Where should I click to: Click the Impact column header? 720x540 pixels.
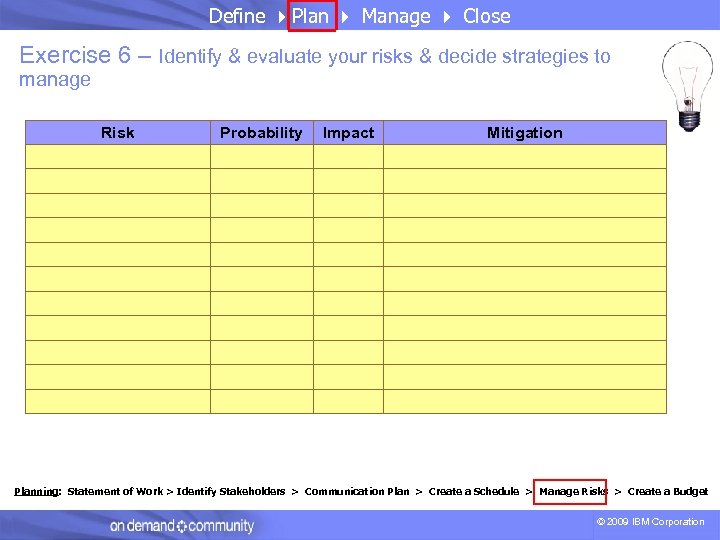(x=348, y=133)
